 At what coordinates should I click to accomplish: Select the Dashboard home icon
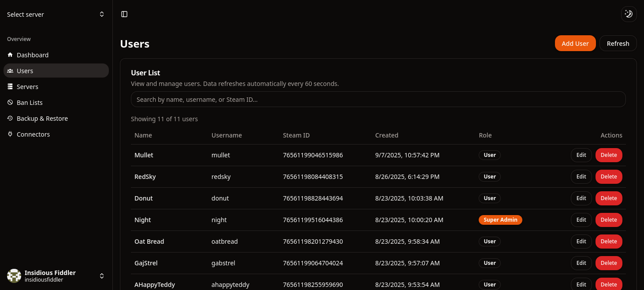pyautogui.click(x=10, y=55)
